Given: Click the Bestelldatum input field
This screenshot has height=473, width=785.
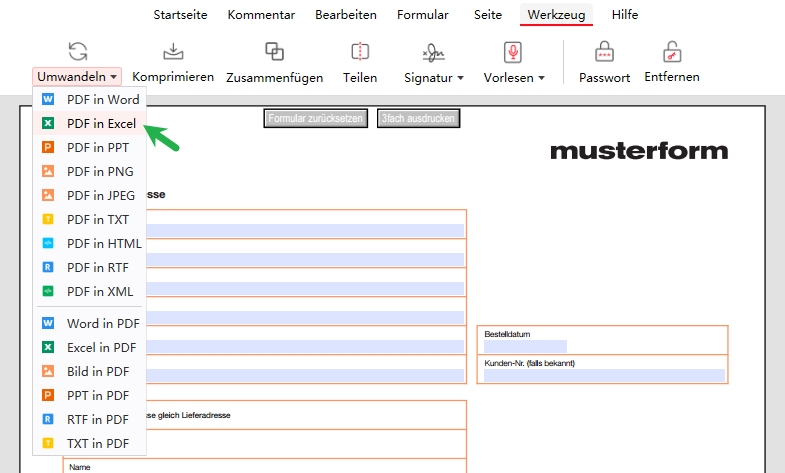Looking at the screenshot, I should [525, 346].
